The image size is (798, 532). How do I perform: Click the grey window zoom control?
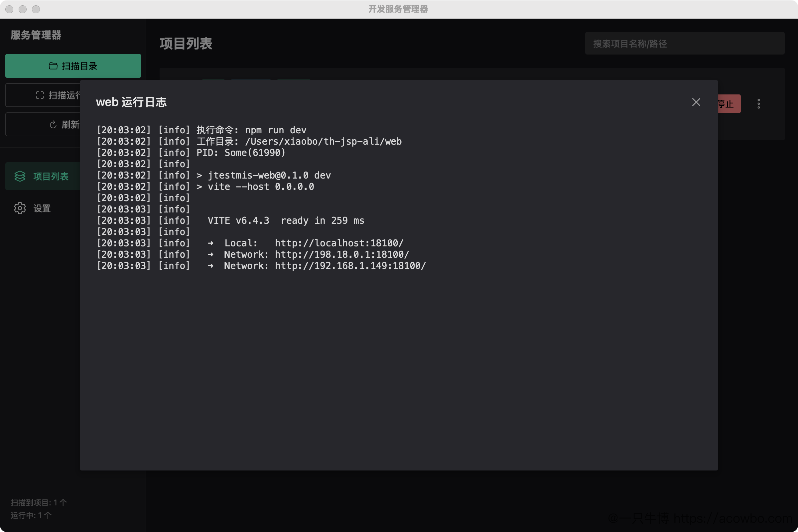point(36,9)
